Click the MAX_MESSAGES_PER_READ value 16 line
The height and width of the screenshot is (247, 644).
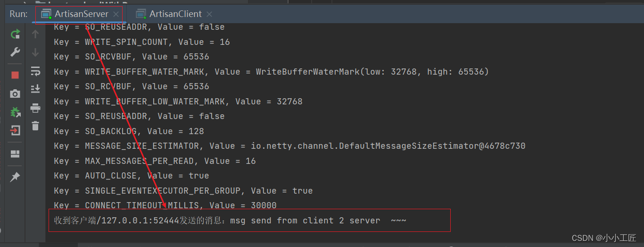(x=155, y=161)
